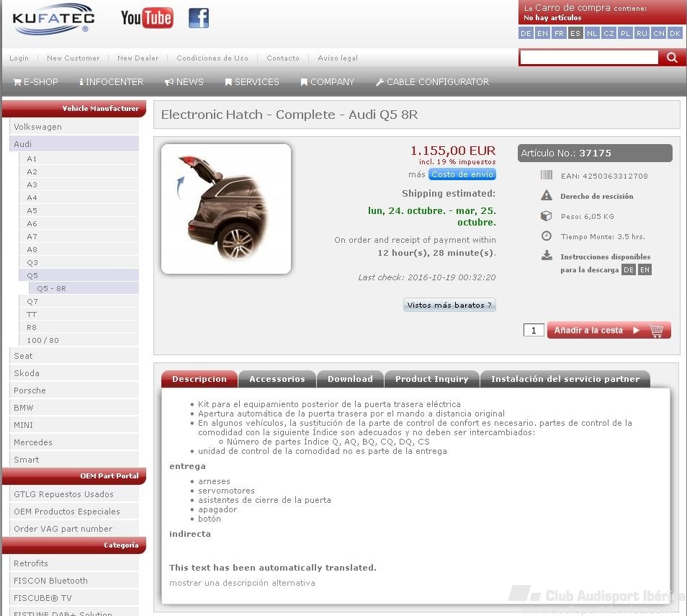Open the CABLE CONFIGURATOR menu
Viewport: 687px width, 616px height.
(433, 82)
